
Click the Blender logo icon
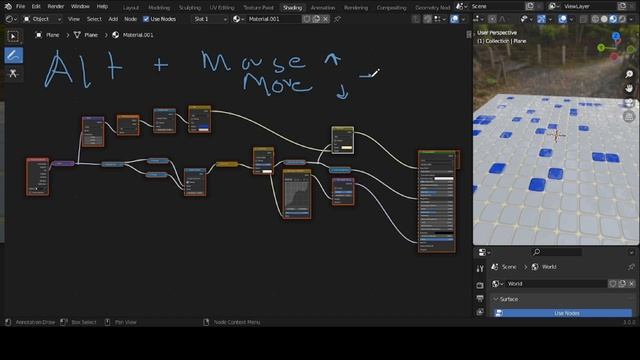click(8, 6)
